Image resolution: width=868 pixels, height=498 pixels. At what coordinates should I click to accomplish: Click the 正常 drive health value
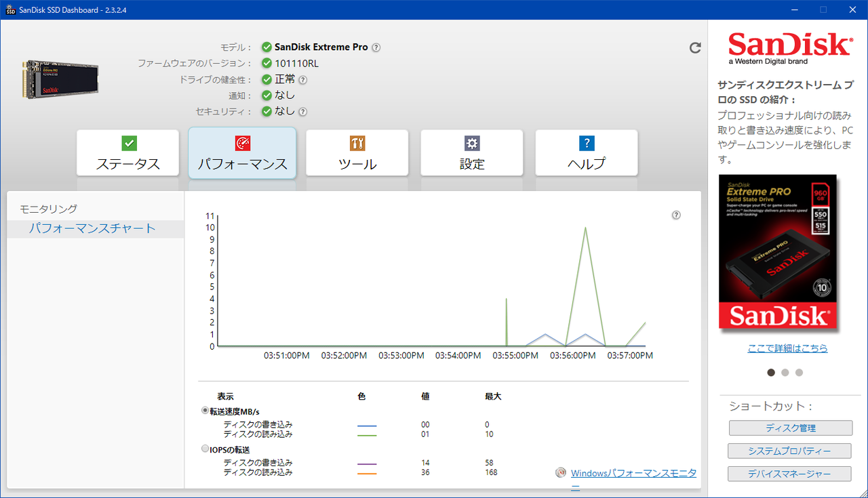285,79
